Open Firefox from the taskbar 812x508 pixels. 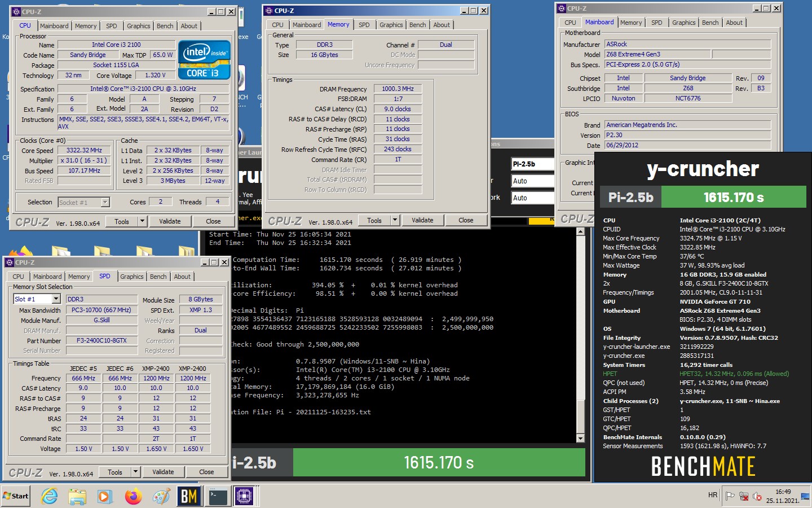[x=134, y=496]
